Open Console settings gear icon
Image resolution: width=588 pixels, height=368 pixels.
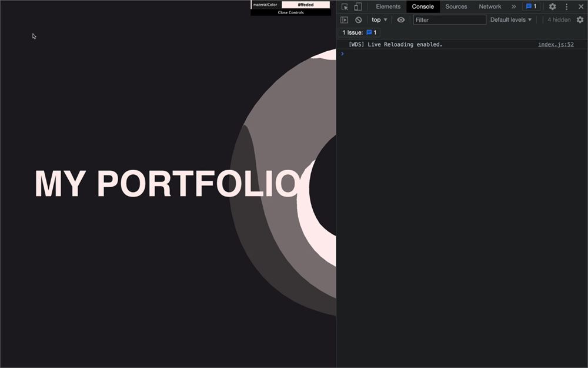tap(580, 20)
